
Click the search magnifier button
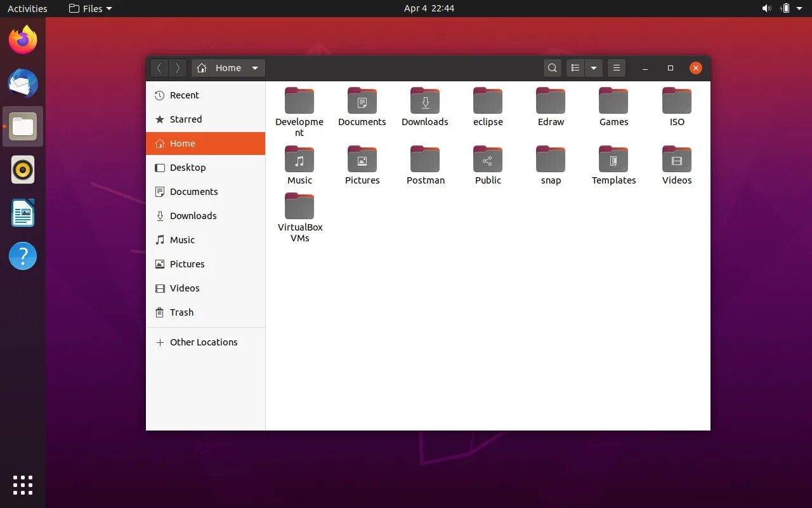[x=553, y=68]
